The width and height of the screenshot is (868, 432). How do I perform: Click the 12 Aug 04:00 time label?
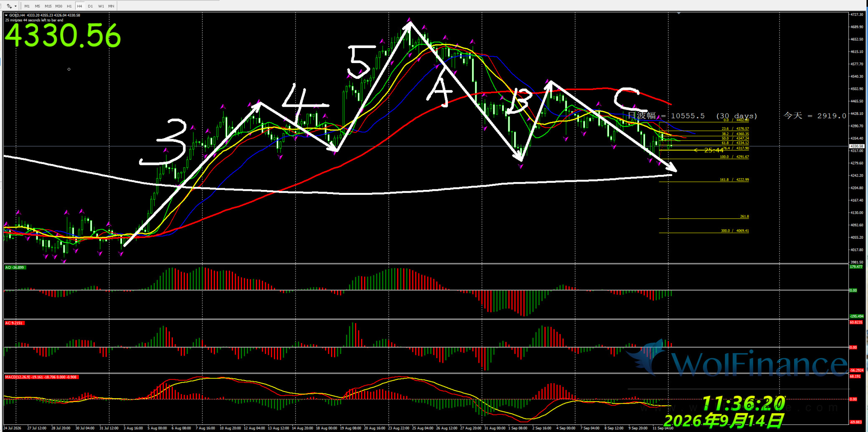254,428
